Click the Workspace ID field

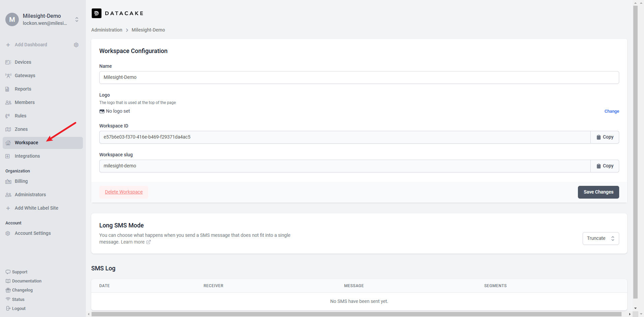click(345, 137)
